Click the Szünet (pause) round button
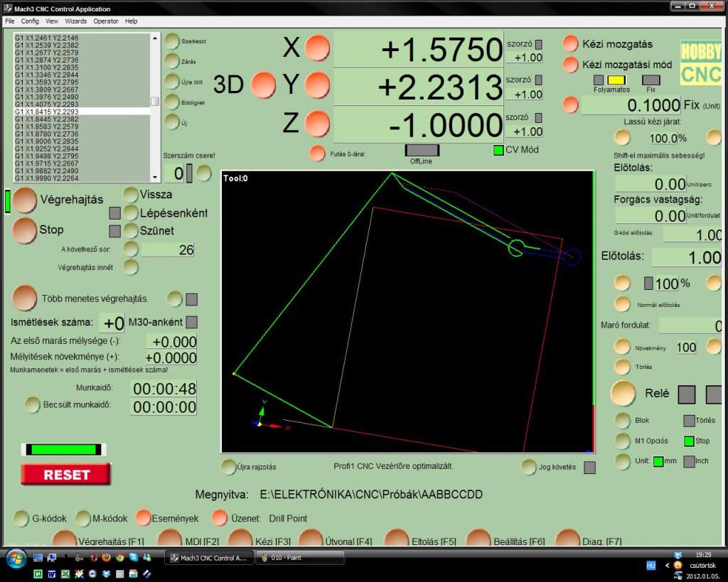The image size is (728, 582). tap(131, 230)
